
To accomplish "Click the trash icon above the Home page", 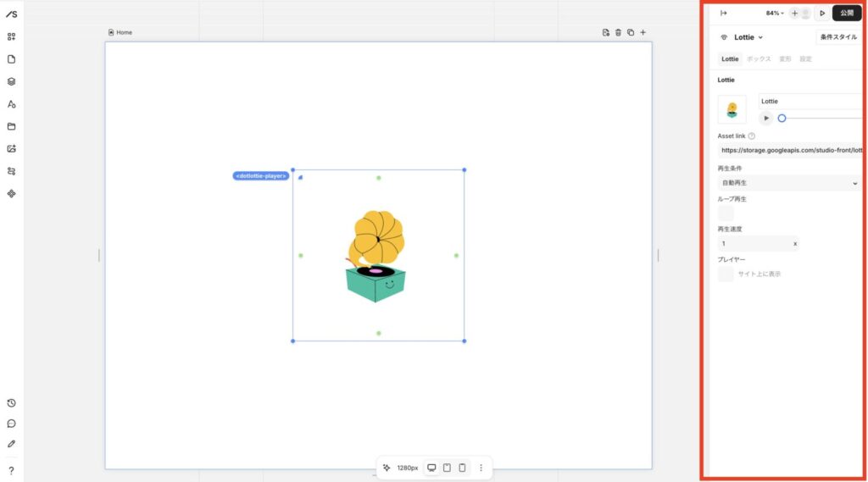I will pyautogui.click(x=618, y=32).
